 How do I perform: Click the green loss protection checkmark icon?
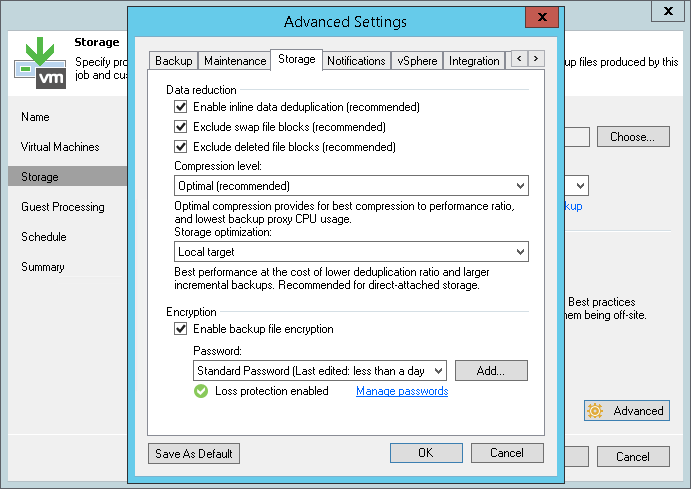(x=201, y=391)
